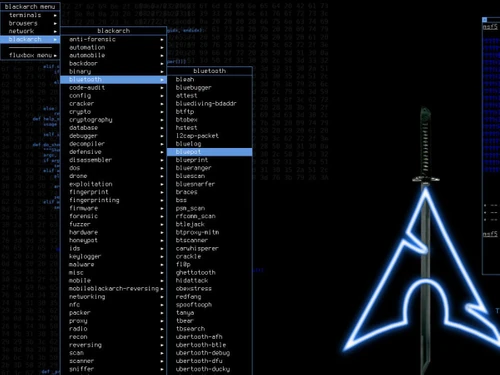Open the decompiler category
The image size is (500, 375).
(113, 144)
